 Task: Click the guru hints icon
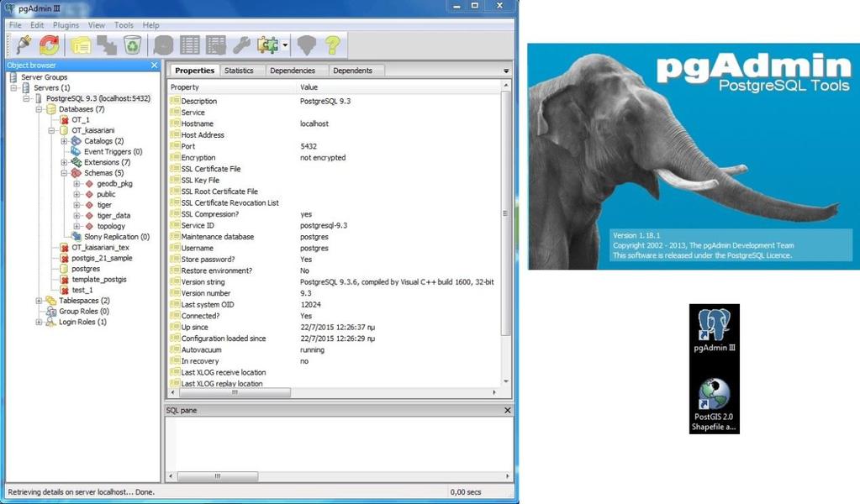coord(307,45)
